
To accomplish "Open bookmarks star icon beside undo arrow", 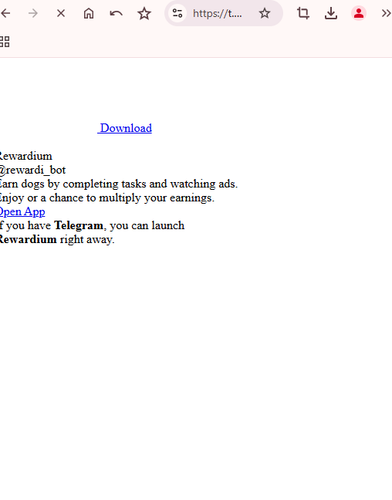I will tap(144, 13).
